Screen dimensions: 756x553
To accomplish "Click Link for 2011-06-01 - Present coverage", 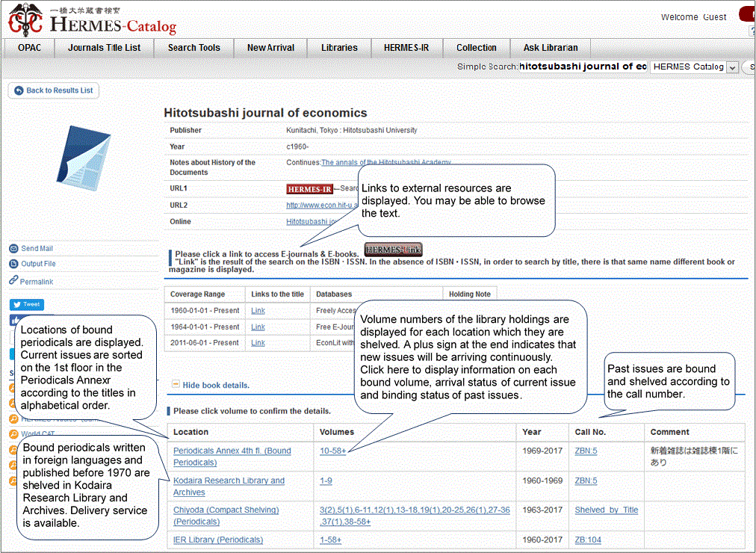I will coord(258,343).
